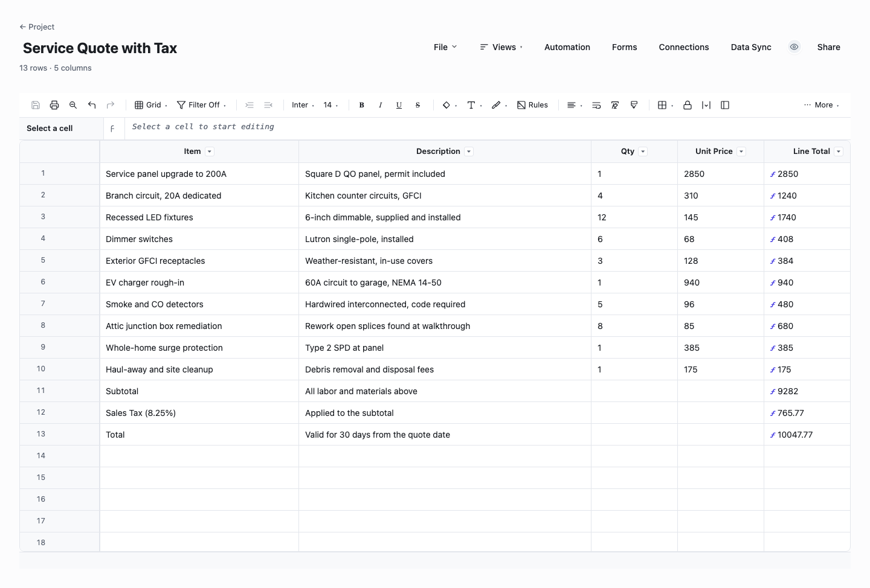This screenshot has height=588, width=870.
Task: Select row number 1 header
Action: coord(60,173)
